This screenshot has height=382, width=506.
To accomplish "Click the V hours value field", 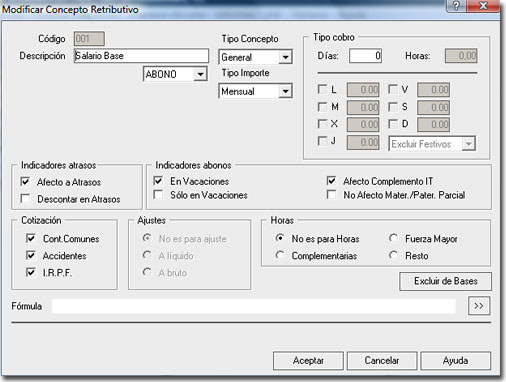I will [433, 90].
